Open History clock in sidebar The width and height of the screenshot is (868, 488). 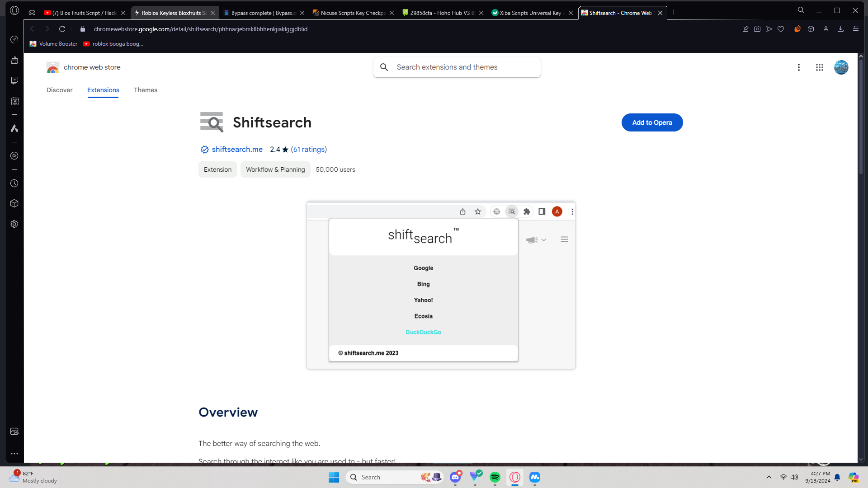point(14,183)
